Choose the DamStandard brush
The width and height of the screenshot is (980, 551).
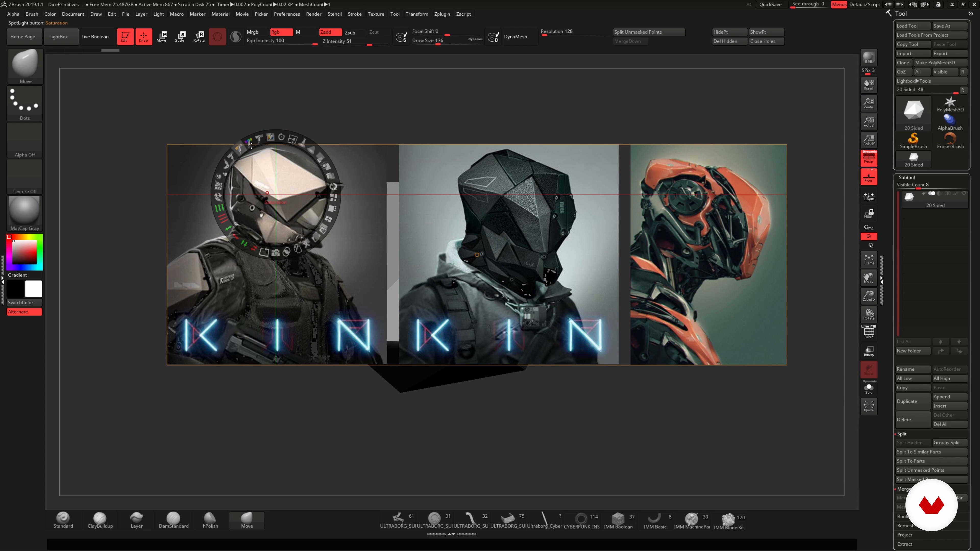174,520
